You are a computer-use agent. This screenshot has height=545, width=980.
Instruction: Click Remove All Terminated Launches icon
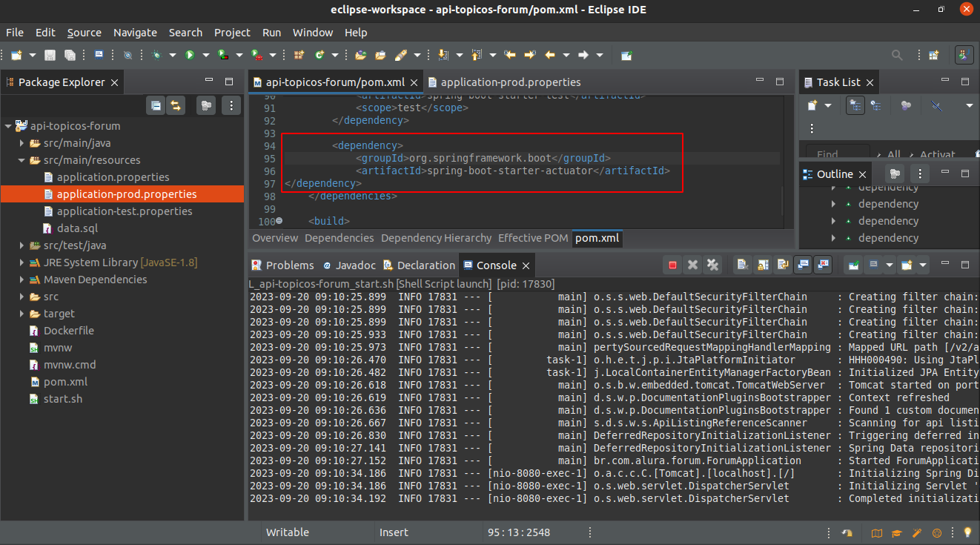[713, 265]
